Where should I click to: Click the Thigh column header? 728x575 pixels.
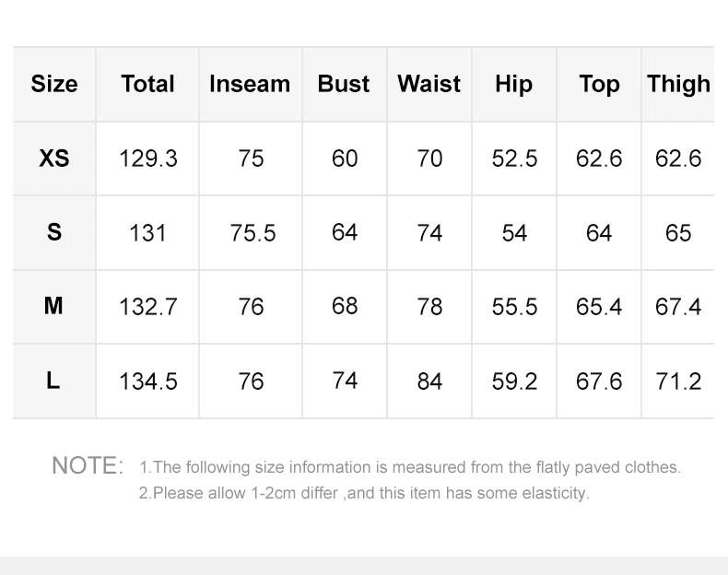pyautogui.click(x=678, y=84)
